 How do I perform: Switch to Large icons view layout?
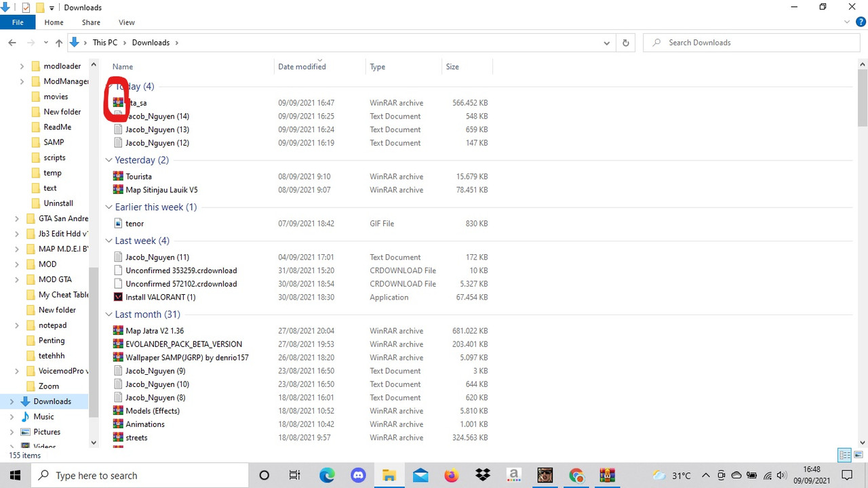pyautogui.click(x=859, y=455)
